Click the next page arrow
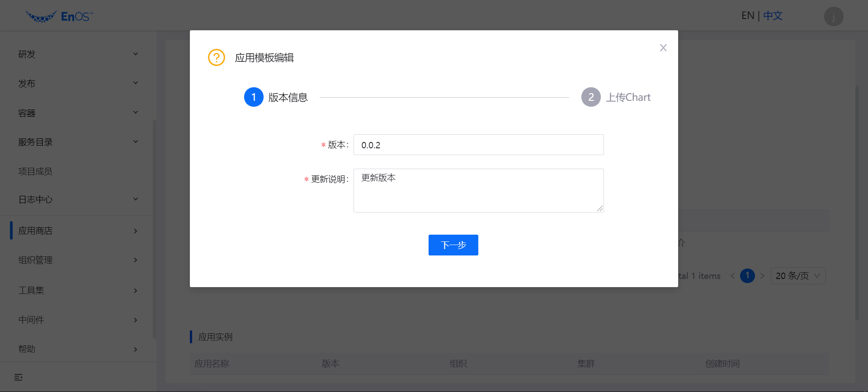Viewport: 868px width, 392px height. [x=762, y=276]
